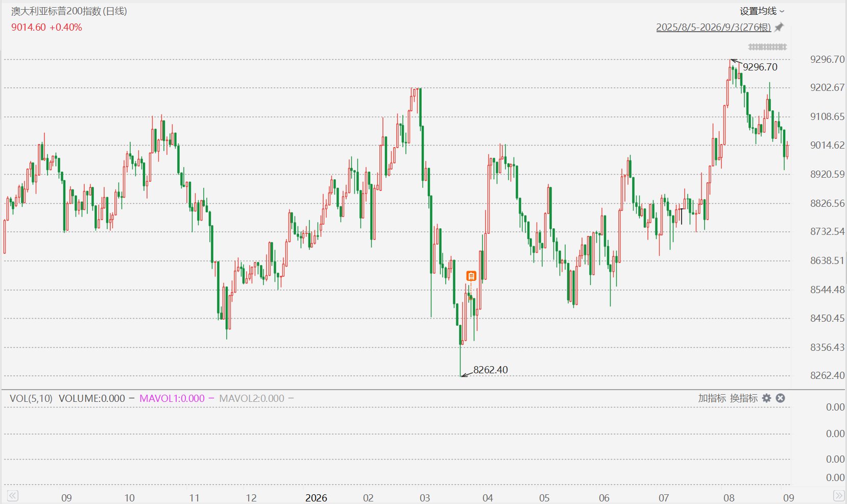The width and height of the screenshot is (847, 504).
Task: Click 加指标 to add an indicator
Action: coord(712,398)
